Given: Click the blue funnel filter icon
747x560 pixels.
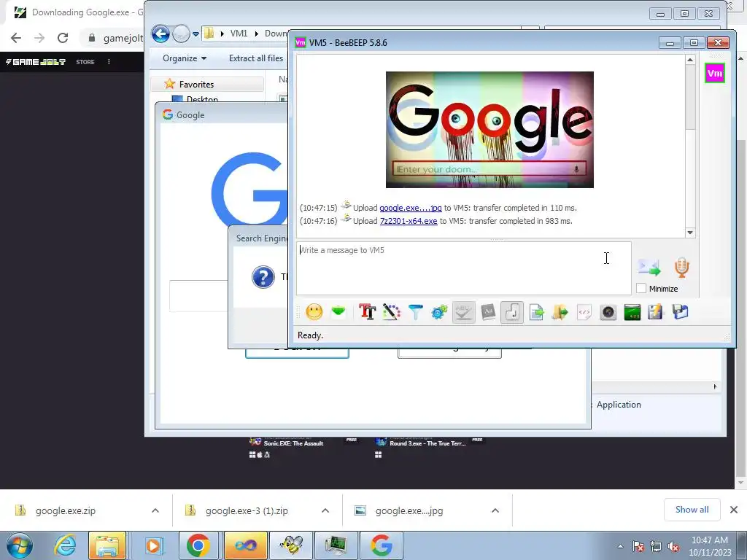Looking at the screenshot, I should click(415, 312).
